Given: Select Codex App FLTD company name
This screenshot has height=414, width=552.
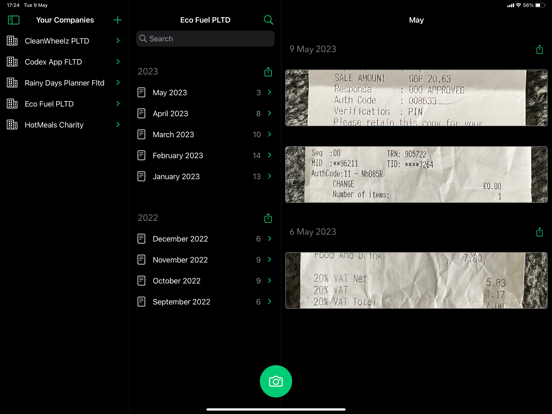Looking at the screenshot, I should pyautogui.click(x=53, y=62).
